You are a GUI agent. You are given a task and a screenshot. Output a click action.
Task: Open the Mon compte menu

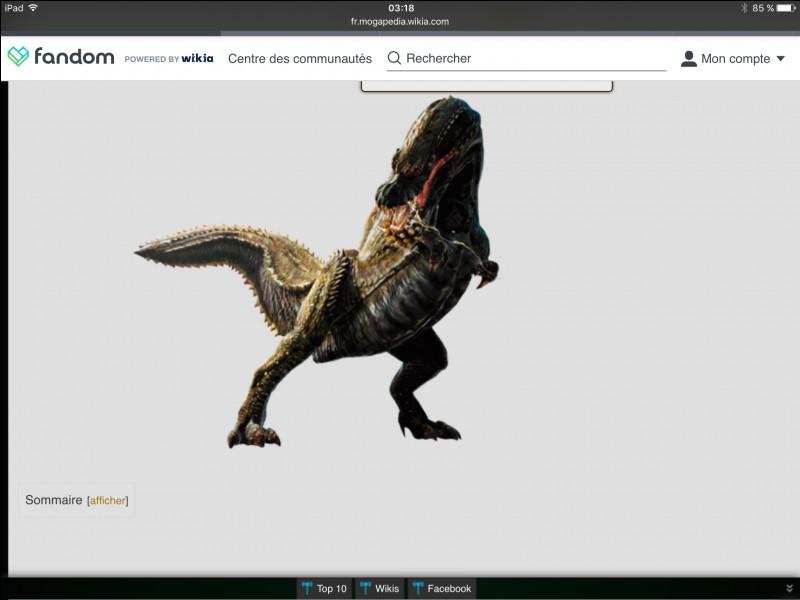pos(733,59)
